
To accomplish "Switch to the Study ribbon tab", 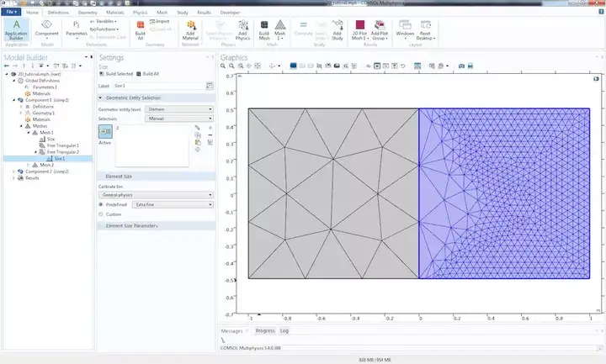I will click(183, 13).
